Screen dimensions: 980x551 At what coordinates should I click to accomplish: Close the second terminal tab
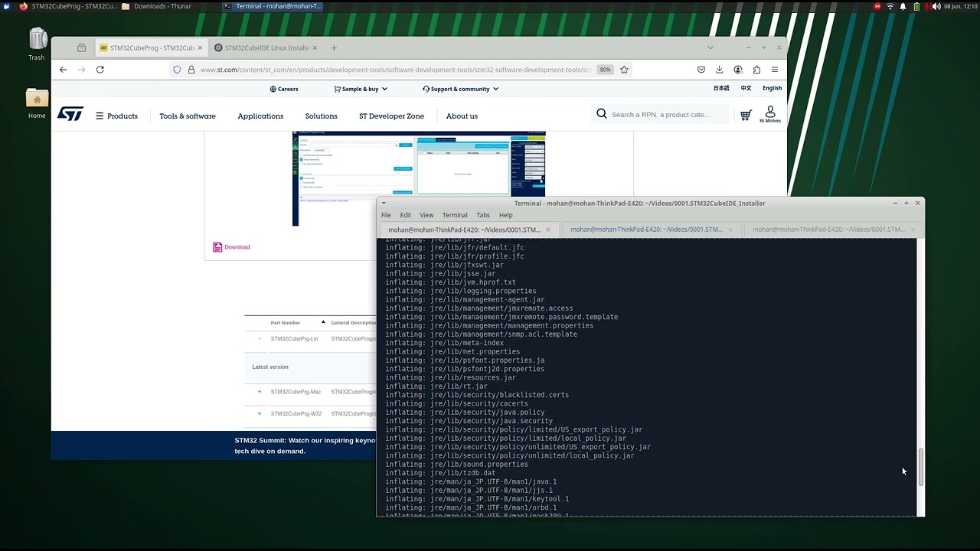[730, 230]
